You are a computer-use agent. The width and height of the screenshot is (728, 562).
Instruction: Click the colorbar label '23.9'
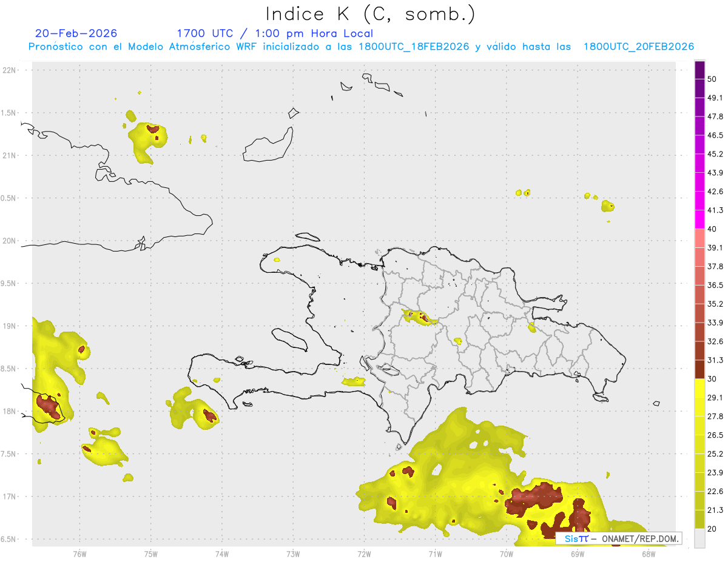click(x=715, y=472)
